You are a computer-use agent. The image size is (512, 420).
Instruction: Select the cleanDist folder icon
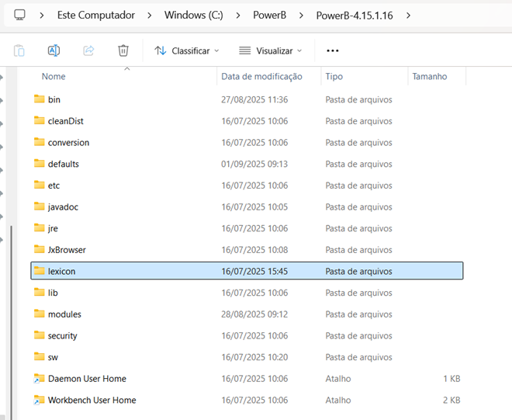(x=40, y=120)
